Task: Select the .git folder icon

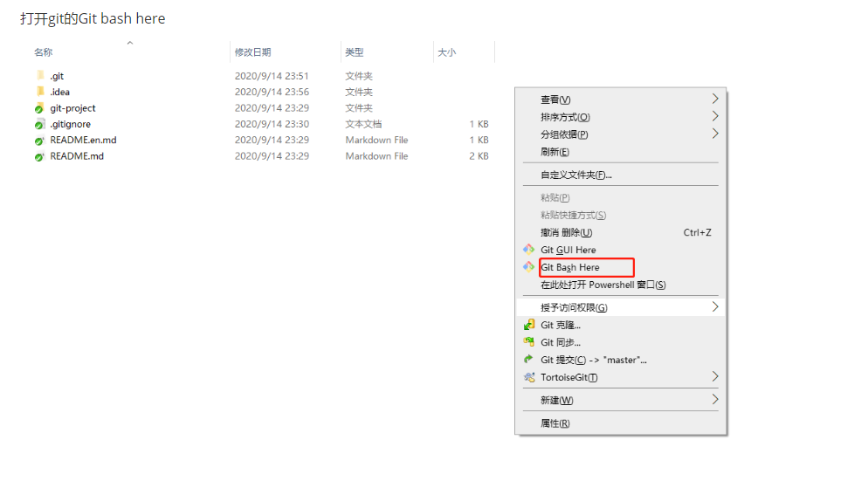Action: 40,75
